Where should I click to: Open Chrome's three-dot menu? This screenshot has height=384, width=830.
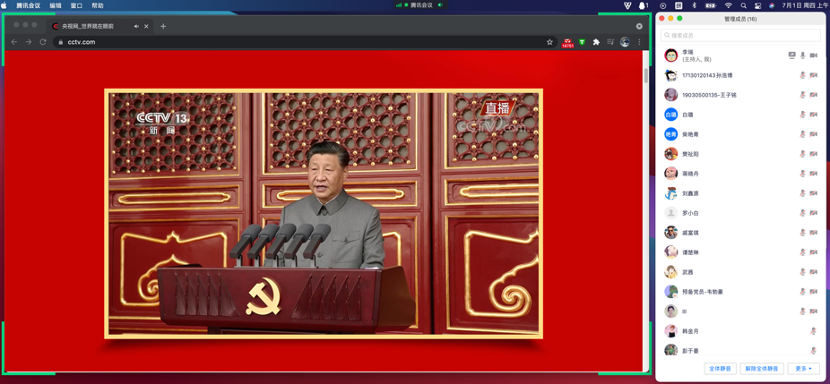(639, 42)
